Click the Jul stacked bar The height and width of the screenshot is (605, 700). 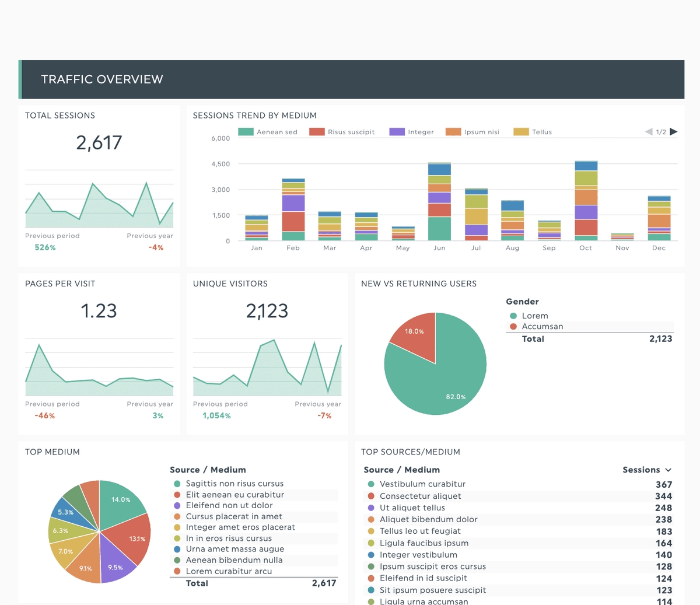(x=476, y=215)
